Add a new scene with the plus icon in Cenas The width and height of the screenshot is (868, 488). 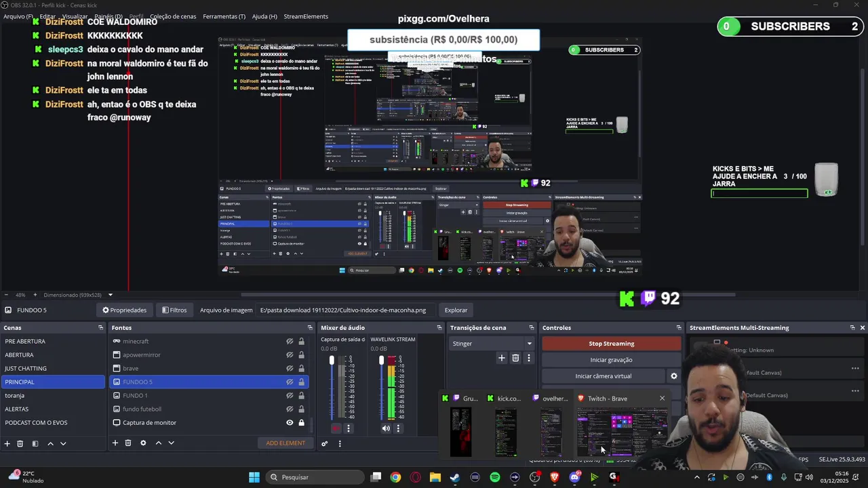(7, 443)
